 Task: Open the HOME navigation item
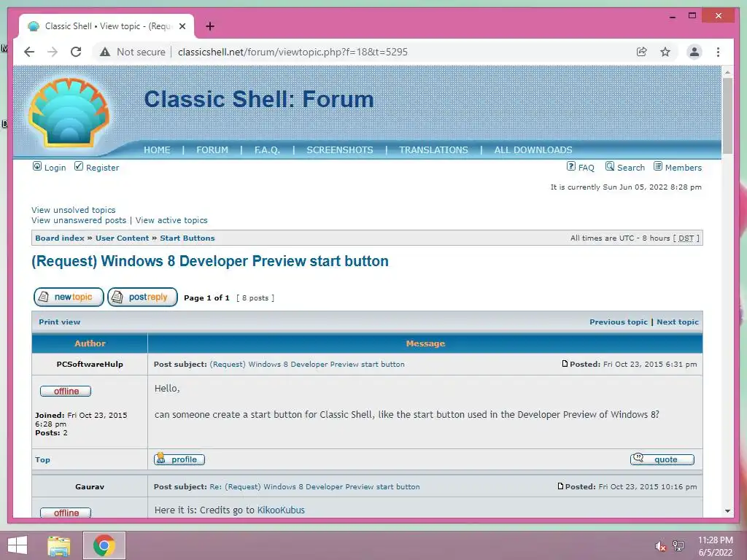157,150
